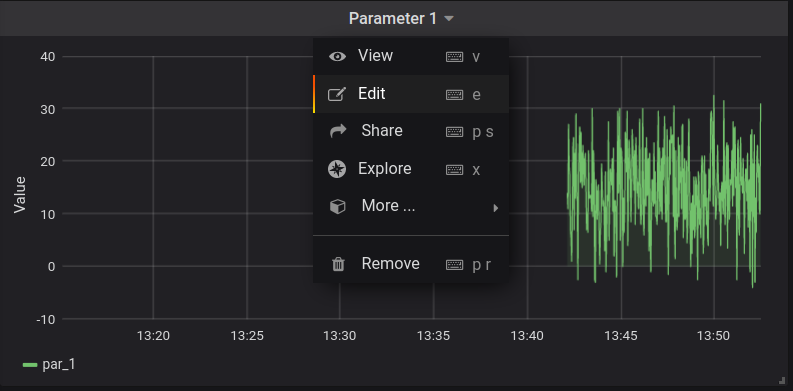
Task: Click the share arrow icon
Action: [x=338, y=131]
